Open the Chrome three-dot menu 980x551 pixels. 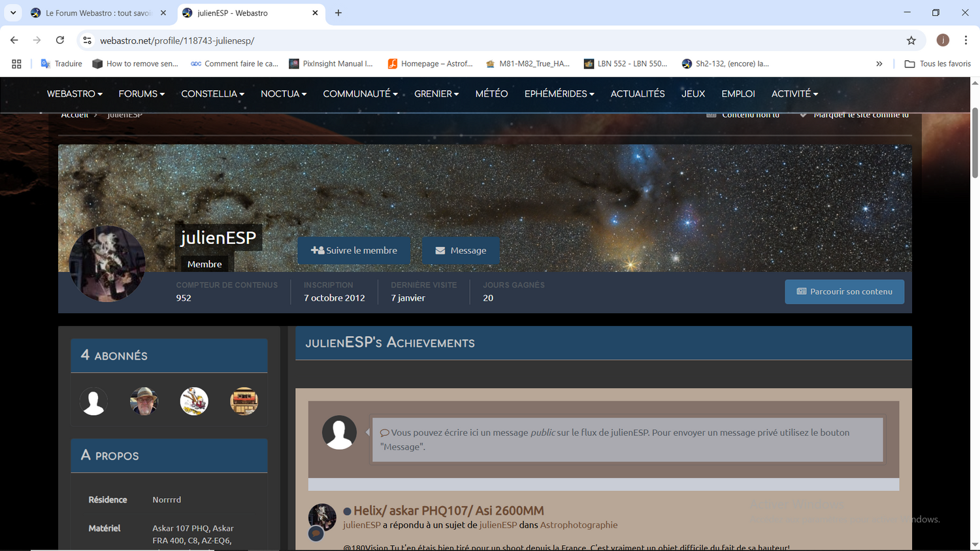966,41
